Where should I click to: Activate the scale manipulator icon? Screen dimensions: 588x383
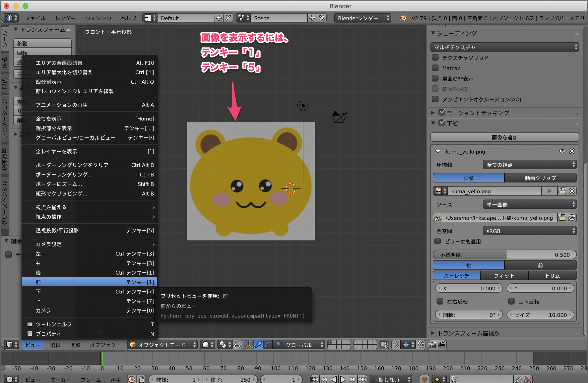point(277,345)
